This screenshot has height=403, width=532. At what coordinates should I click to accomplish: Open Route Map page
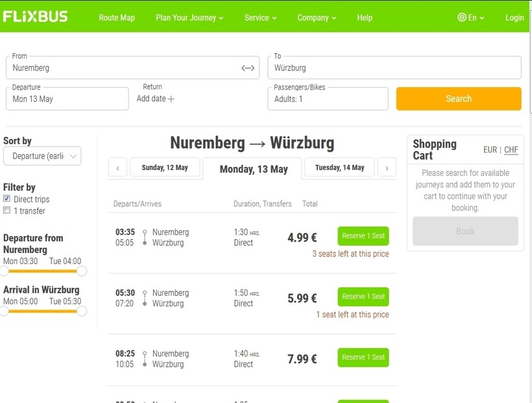click(117, 18)
